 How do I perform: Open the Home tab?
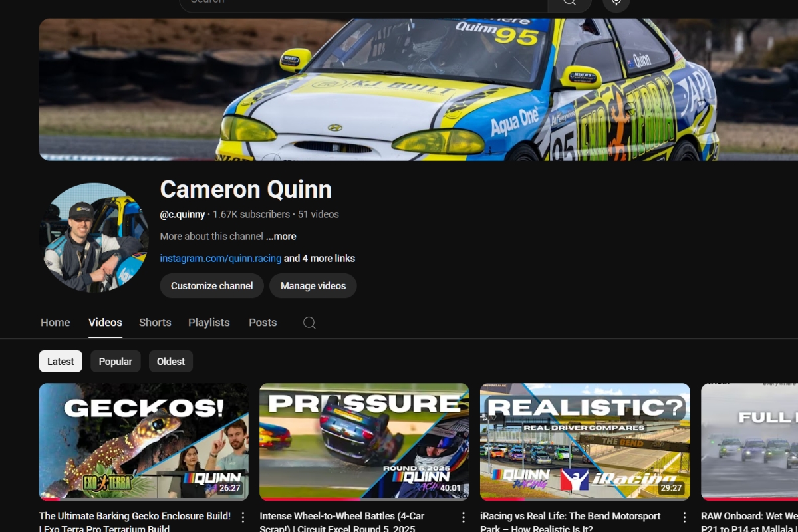click(55, 323)
